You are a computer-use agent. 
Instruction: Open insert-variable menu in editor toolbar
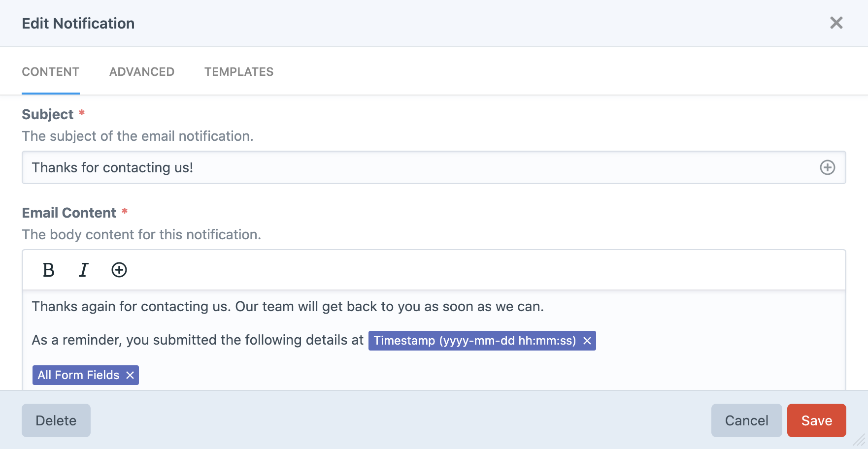[119, 270]
